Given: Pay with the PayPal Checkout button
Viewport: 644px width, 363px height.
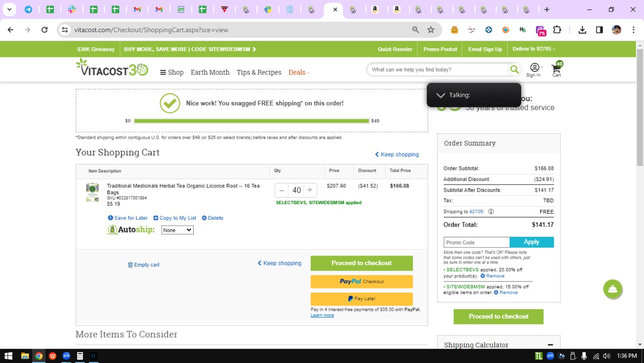Looking at the screenshot, I should tap(361, 282).
